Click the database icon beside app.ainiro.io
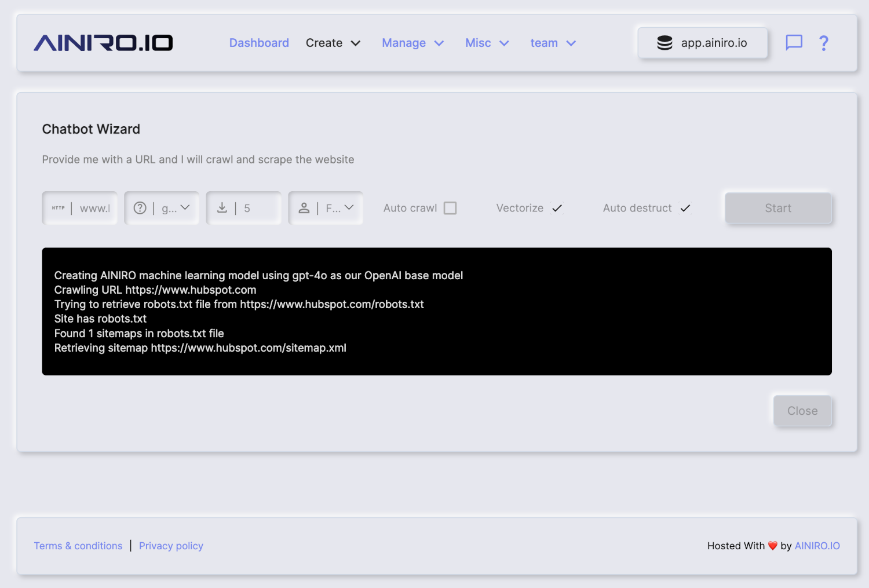This screenshot has height=588, width=869. coord(664,43)
